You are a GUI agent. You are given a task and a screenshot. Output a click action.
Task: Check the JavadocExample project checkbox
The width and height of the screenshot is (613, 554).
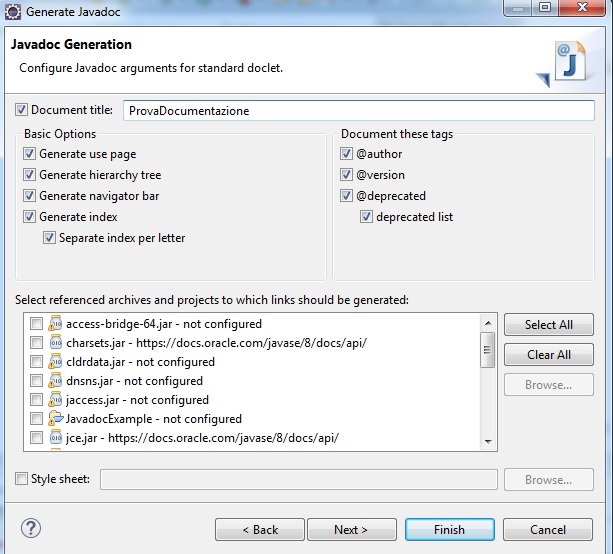(x=36, y=418)
